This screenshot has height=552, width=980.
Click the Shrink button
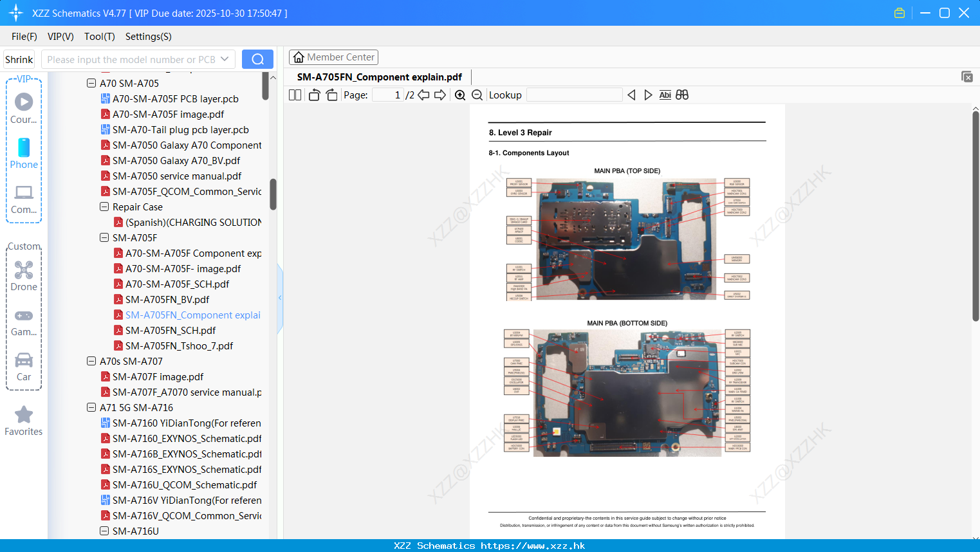[19, 59]
